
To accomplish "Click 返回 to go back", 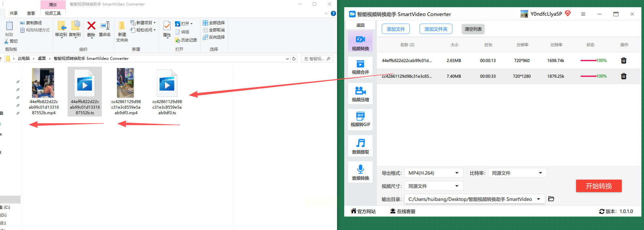I will pyautogui.click(x=360, y=25).
